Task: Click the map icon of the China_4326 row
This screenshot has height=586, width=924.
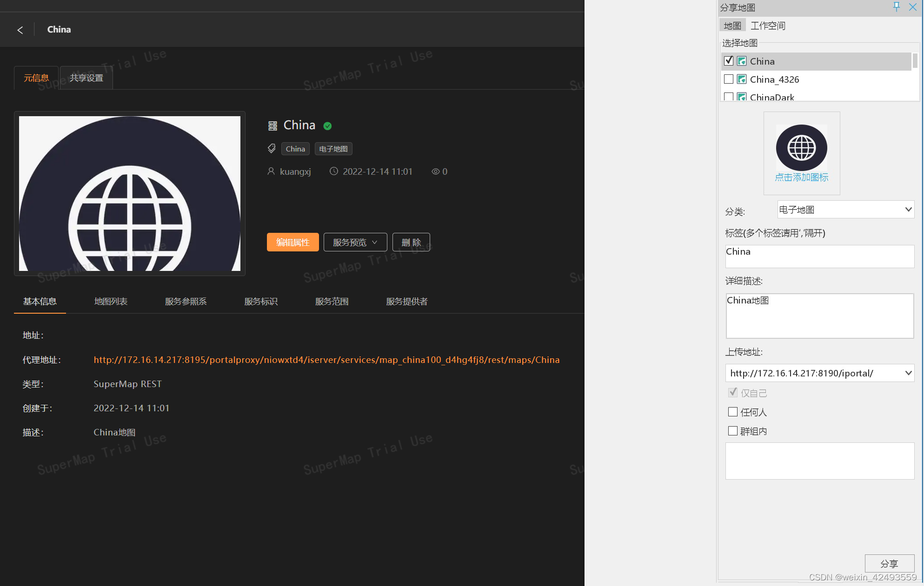Action: click(x=742, y=79)
